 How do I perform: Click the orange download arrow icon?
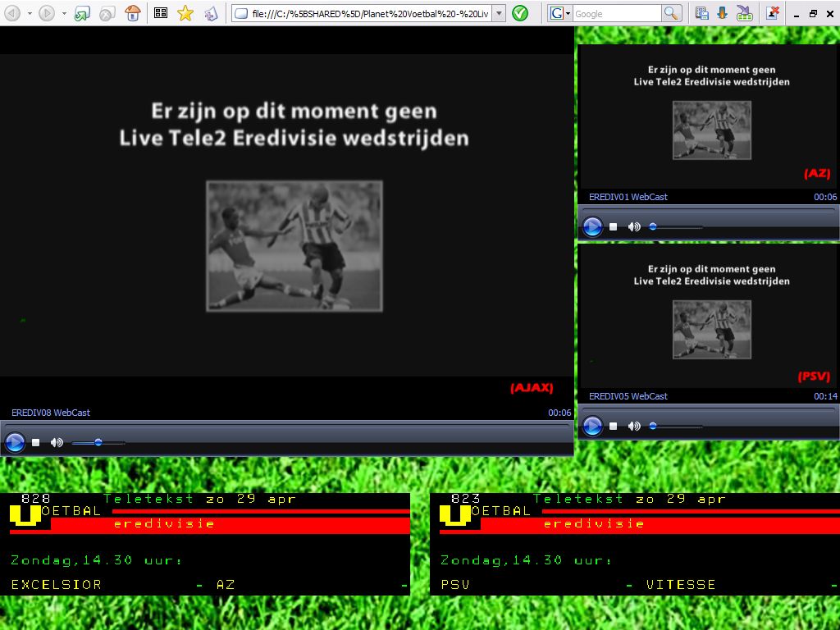(722, 13)
